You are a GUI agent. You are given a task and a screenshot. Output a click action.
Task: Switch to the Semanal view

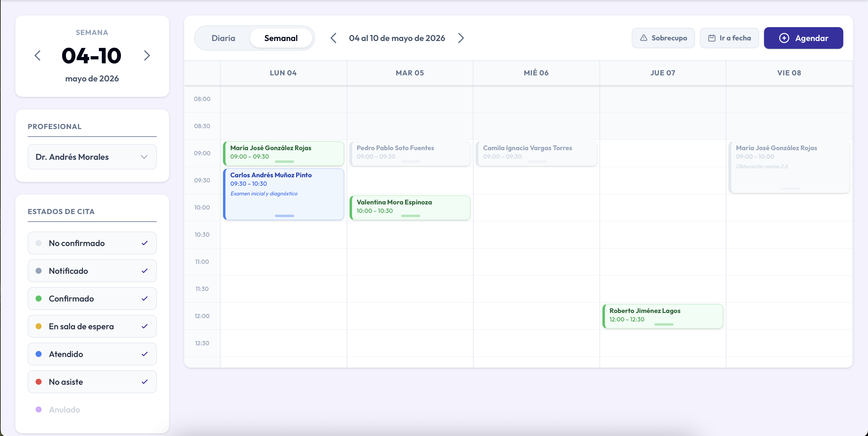click(x=281, y=38)
